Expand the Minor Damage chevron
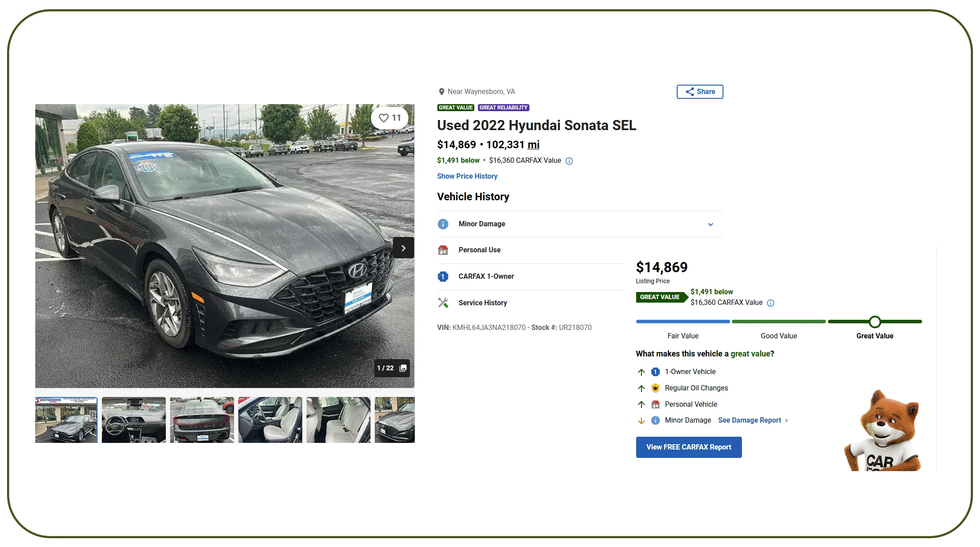The height and width of the screenshot is (547, 980). 710,225
